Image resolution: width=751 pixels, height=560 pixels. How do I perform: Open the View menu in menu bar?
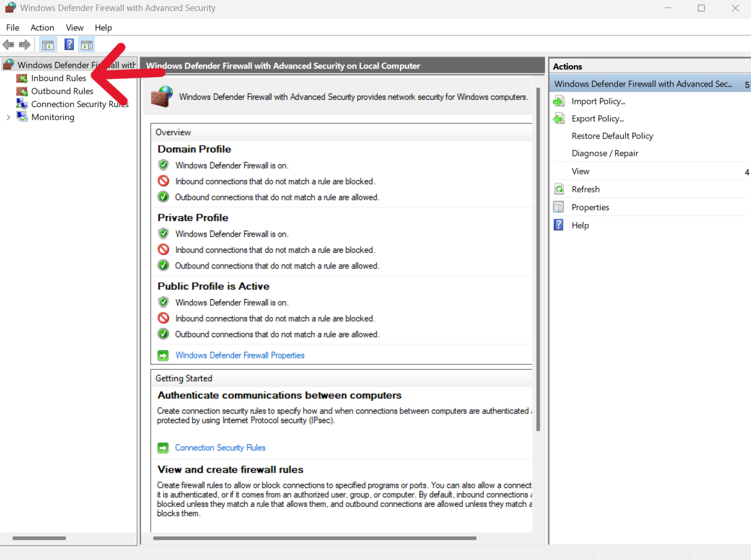74,28
